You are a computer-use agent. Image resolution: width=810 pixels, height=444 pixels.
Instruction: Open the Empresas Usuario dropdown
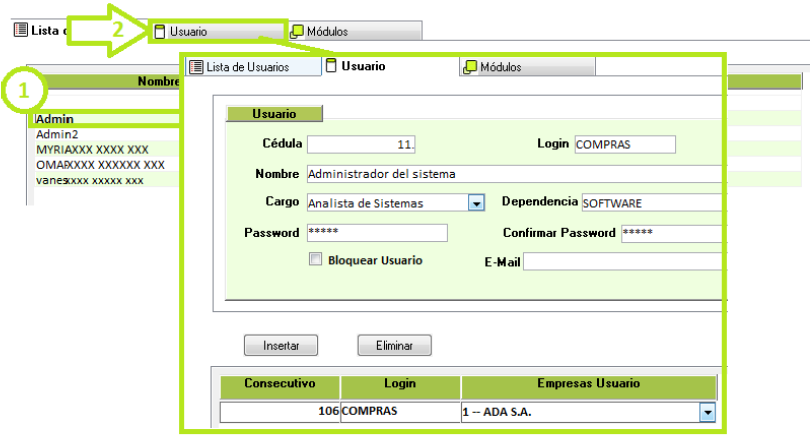pos(708,412)
